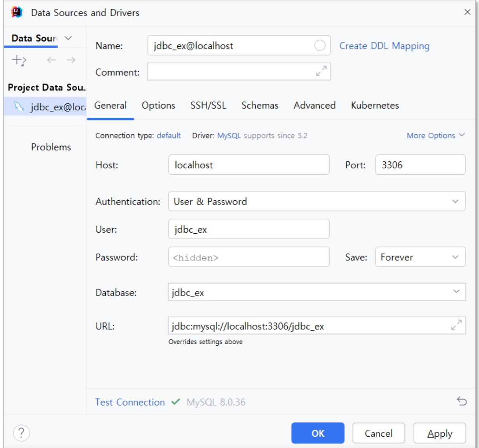Click the MySQL 8.0.36 connection result text

point(216,402)
